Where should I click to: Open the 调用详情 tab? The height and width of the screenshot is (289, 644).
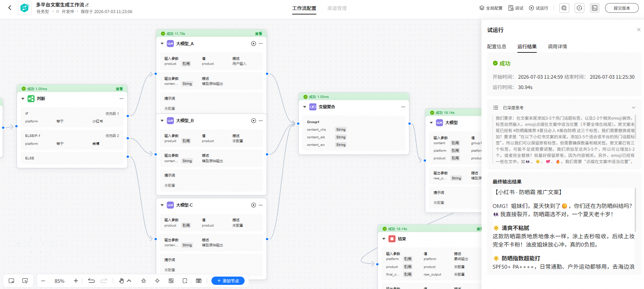[557, 47]
